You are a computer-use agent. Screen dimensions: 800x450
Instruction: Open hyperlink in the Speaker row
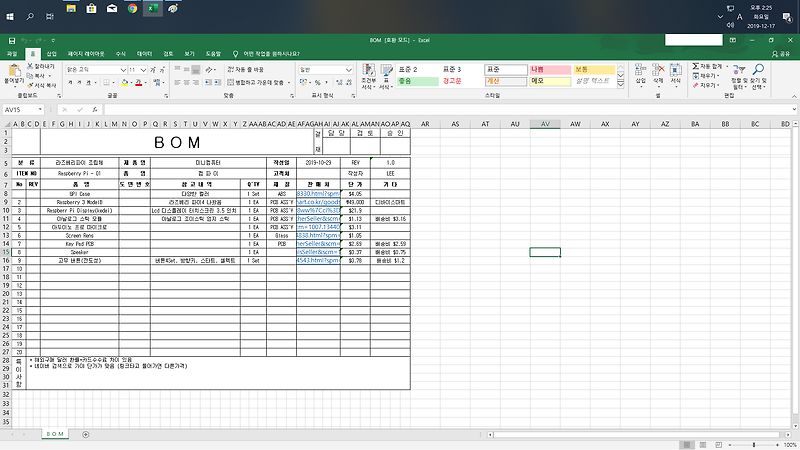(318, 252)
